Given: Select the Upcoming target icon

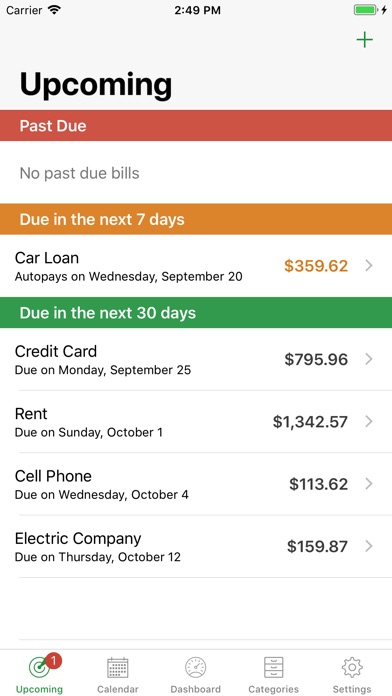Looking at the screenshot, I should 40,668.
